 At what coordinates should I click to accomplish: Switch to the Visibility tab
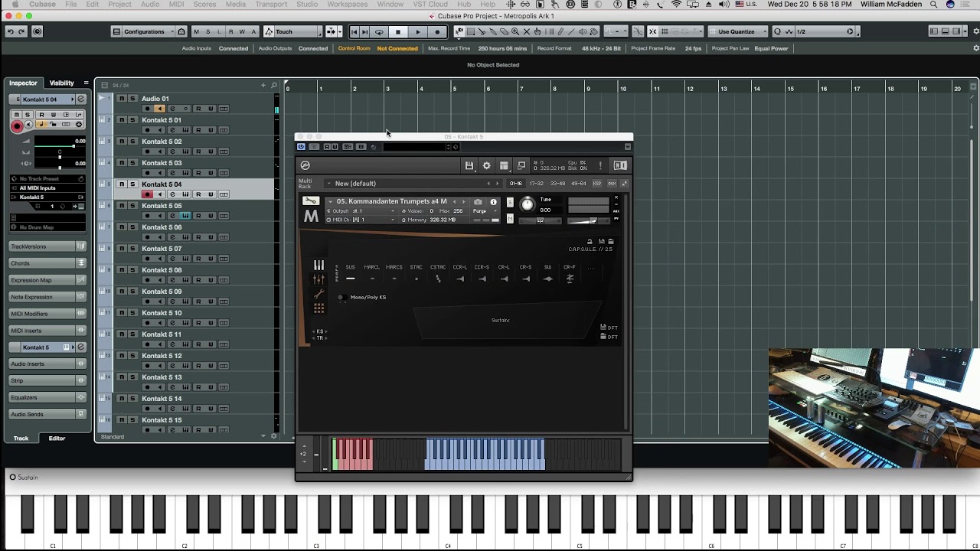pos(62,83)
